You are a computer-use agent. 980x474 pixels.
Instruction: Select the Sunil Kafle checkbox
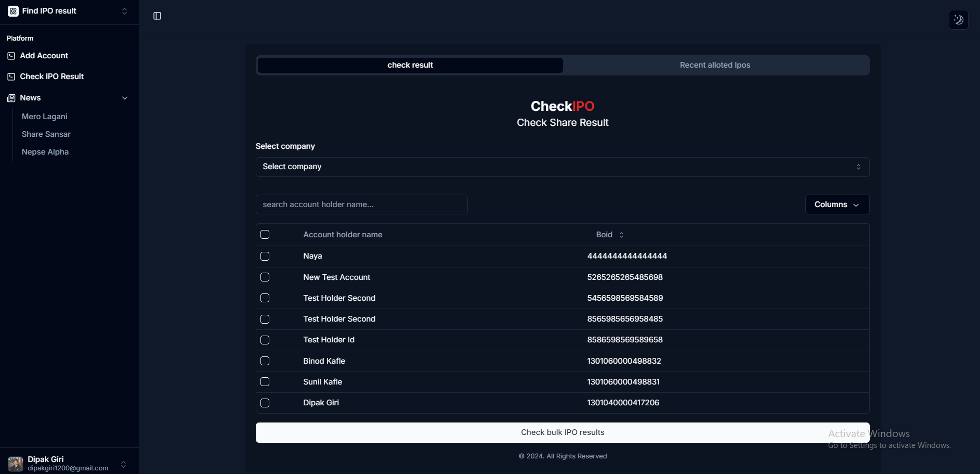point(265,382)
